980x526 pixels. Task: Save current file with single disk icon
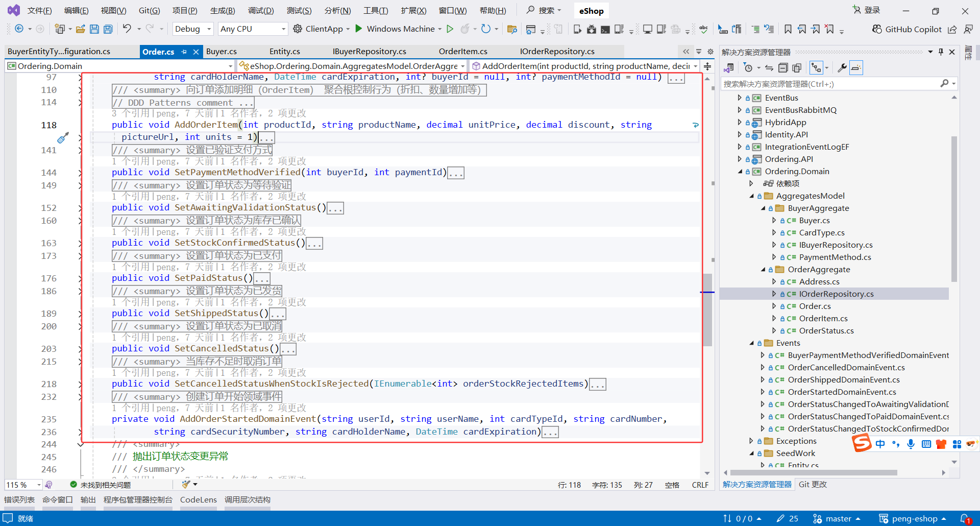click(94, 29)
